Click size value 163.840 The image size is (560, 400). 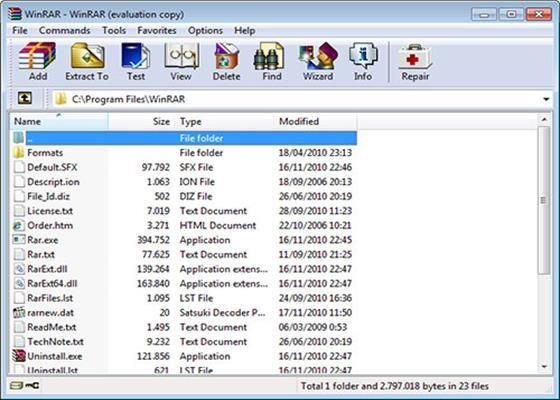(x=154, y=284)
